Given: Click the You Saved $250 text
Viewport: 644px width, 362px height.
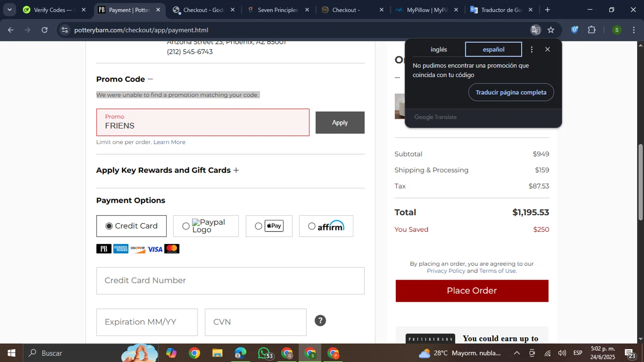Looking at the screenshot, I should (x=472, y=229).
